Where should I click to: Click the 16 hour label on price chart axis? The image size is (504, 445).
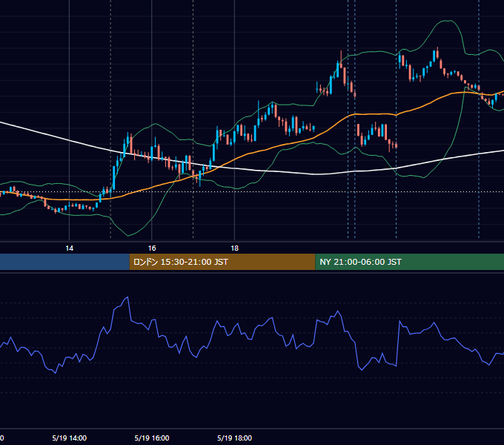pyautogui.click(x=152, y=248)
